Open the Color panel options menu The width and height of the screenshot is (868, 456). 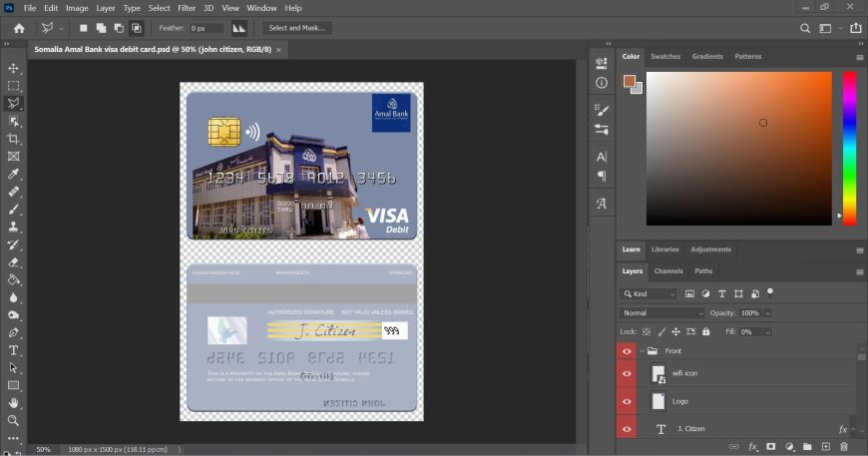(x=860, y=57)
